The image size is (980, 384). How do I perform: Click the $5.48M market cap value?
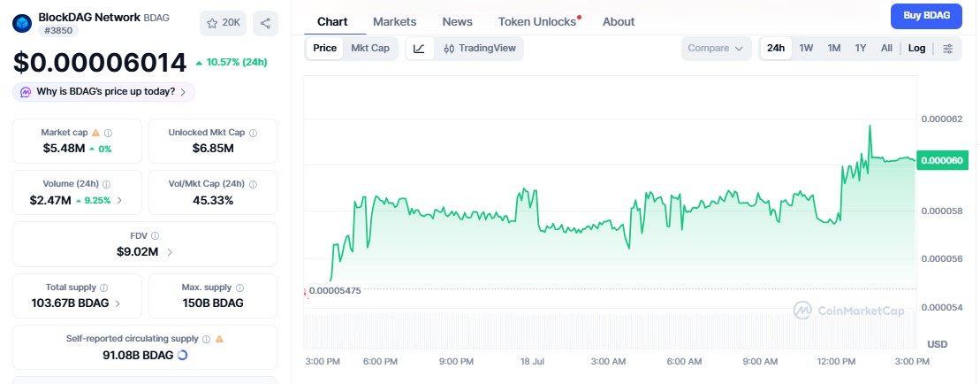point(63,149)
